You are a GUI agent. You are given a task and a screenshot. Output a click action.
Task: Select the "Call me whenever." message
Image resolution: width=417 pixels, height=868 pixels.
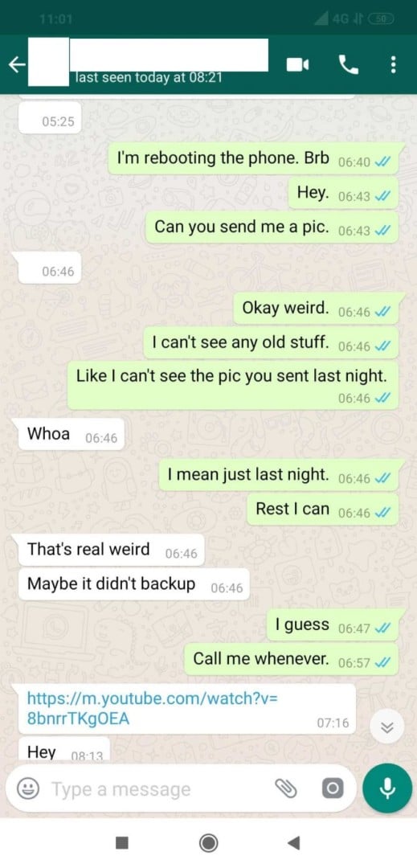pyautogui.click(x=291, y=659)
